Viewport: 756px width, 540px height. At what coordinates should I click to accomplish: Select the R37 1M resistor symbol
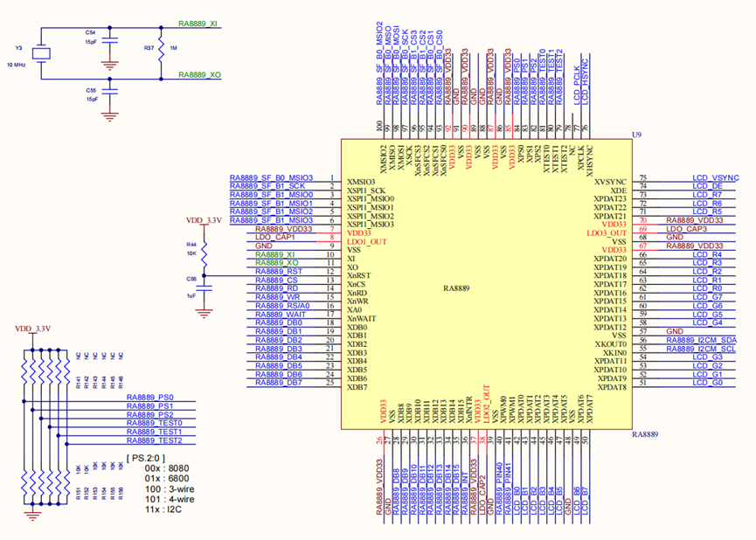(161, 50)
